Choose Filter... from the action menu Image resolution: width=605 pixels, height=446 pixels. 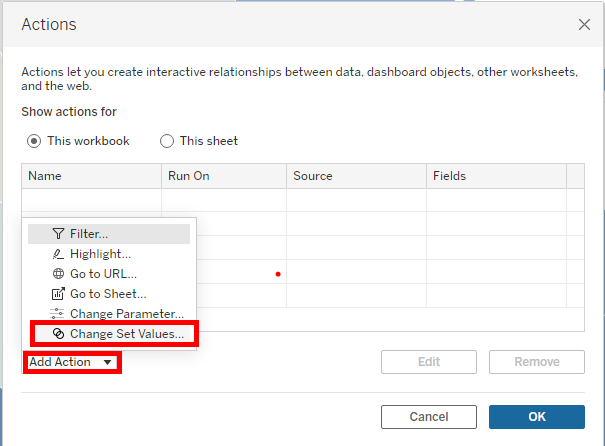[x=109, y=234]
